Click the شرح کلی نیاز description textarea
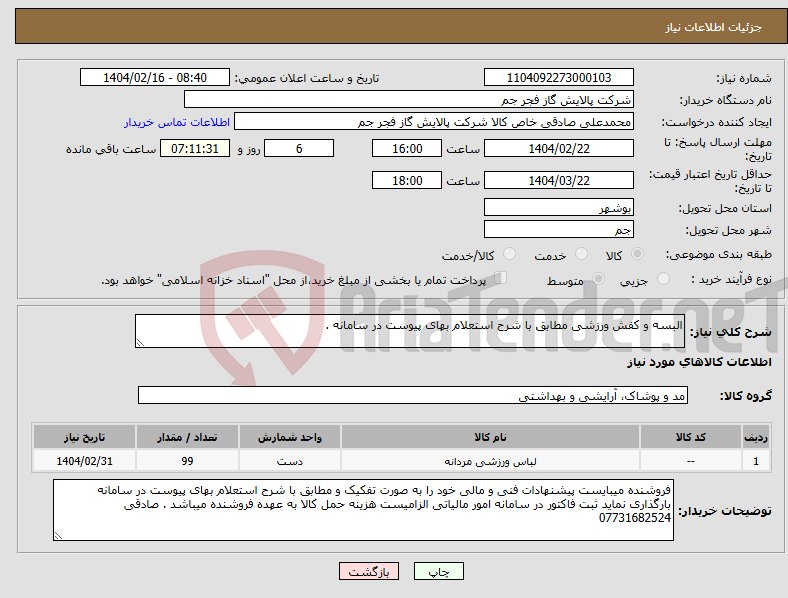788x598 pixels. 410,331
